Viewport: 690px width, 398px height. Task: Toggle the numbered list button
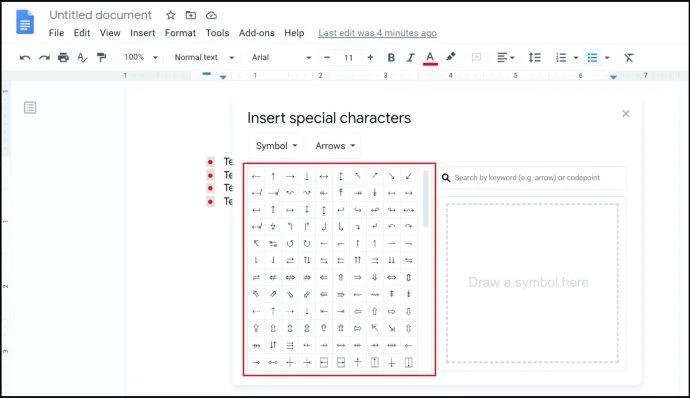[x=561, y=58]
